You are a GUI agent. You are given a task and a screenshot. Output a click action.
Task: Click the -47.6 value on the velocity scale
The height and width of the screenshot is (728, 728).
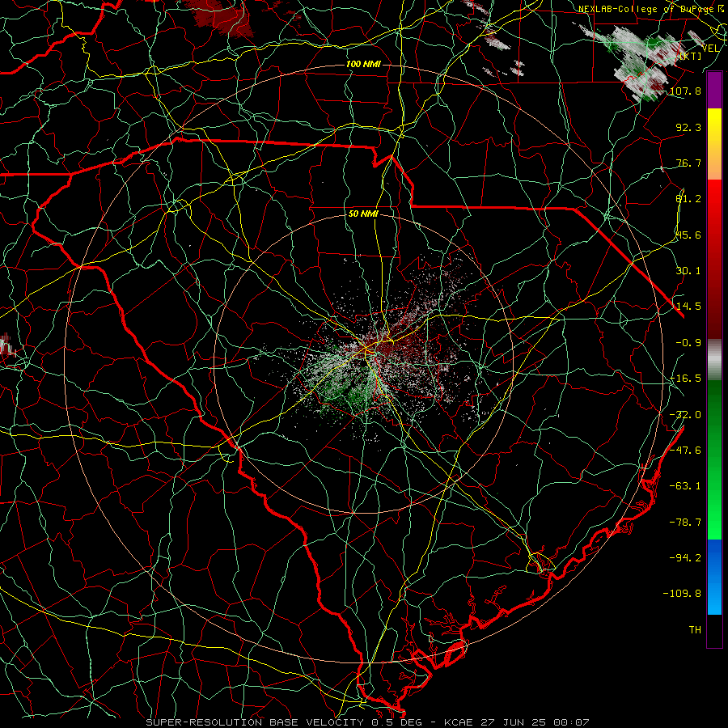[x=685, y=451]
